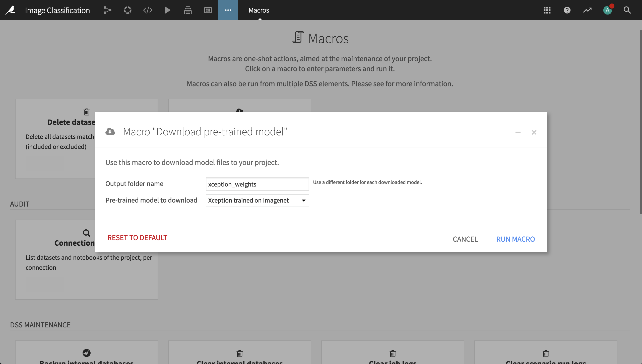This screenshot has width=642, height=364.
Task: Open Jobs using the play triangle icon
Action: (x=167, y=10)
